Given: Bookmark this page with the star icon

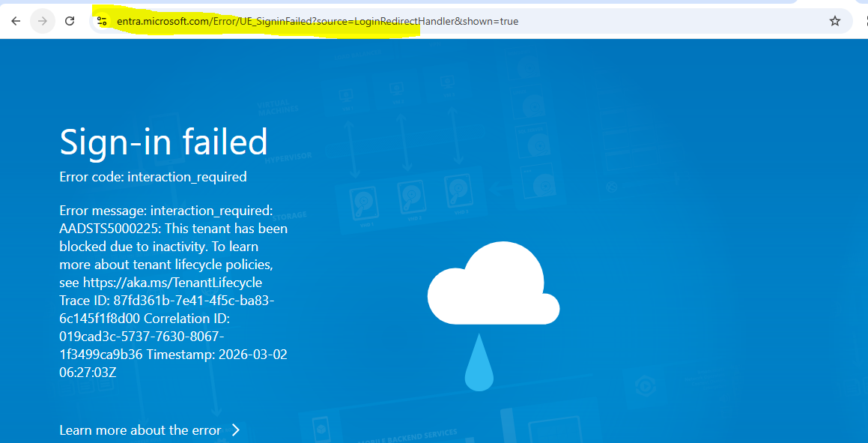Looking at the screenshot, I should click(835, 21).
